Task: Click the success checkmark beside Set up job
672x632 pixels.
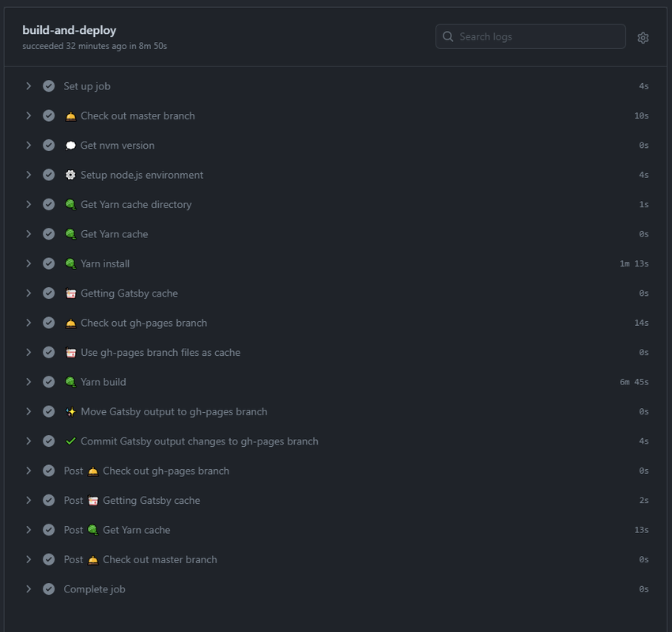Action: (49, 86)
